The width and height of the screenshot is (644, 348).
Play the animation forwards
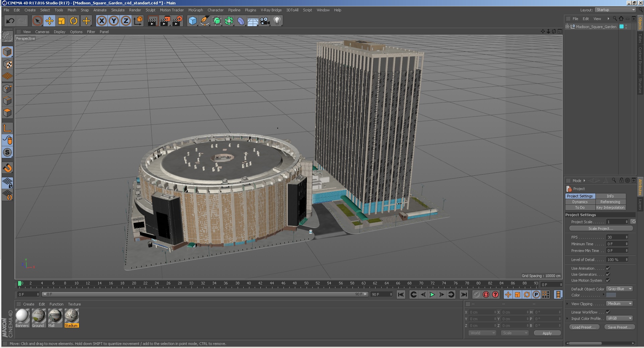(432, 294)
